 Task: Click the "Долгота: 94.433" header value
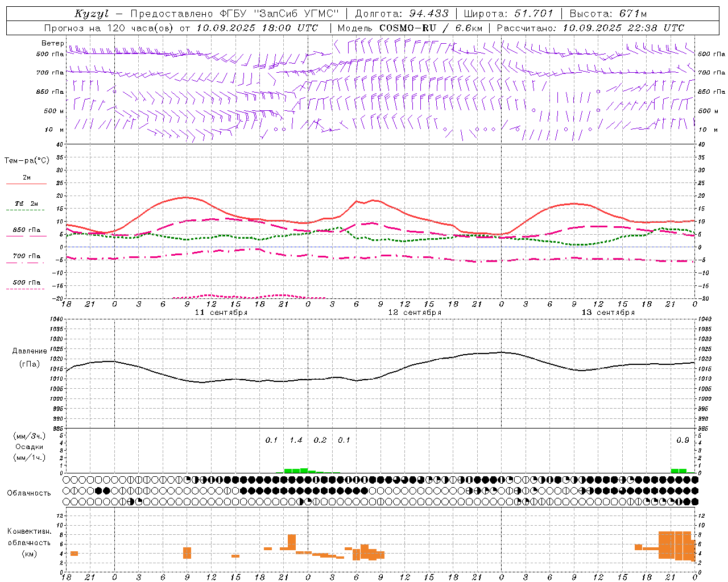point(402,14)
